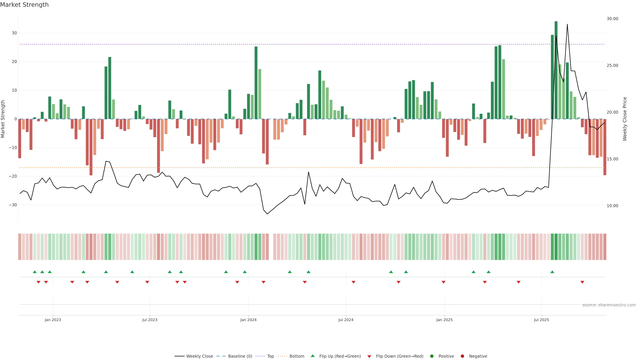
Task: Toggle the Flip Down (Green→Red) legend label
Action: (399, 356)
